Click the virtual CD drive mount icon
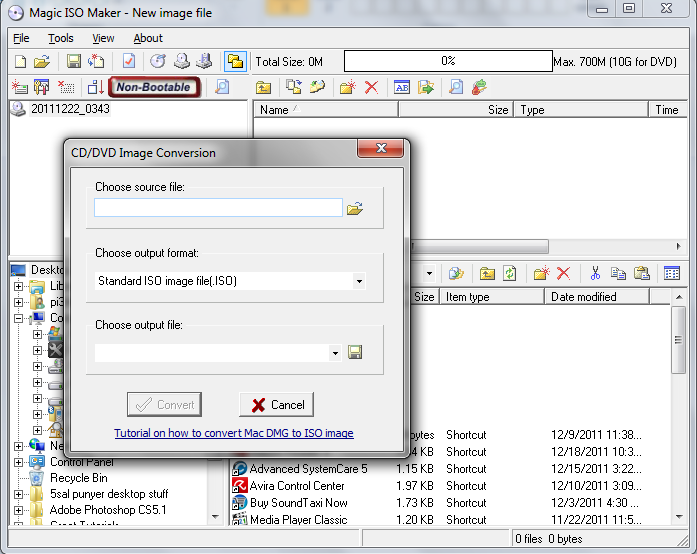This screenshot has width=697, height=554. pyautogui.click(x=204, y=61)
